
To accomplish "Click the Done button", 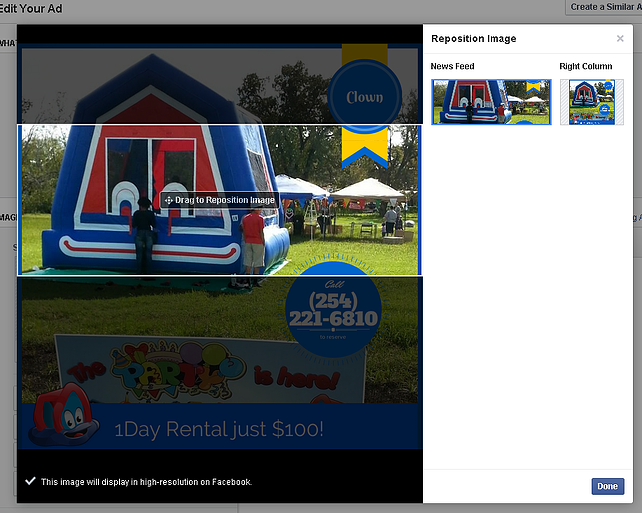I will point(608,486).
